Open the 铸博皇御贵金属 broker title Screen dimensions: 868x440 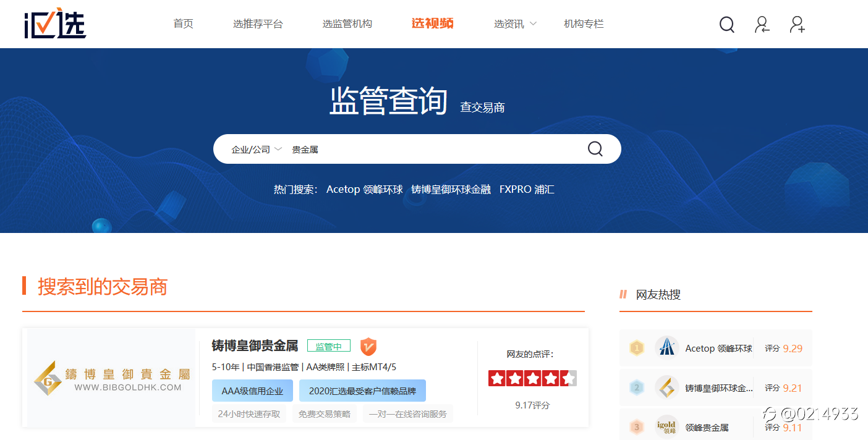click(x=255, y=345)
